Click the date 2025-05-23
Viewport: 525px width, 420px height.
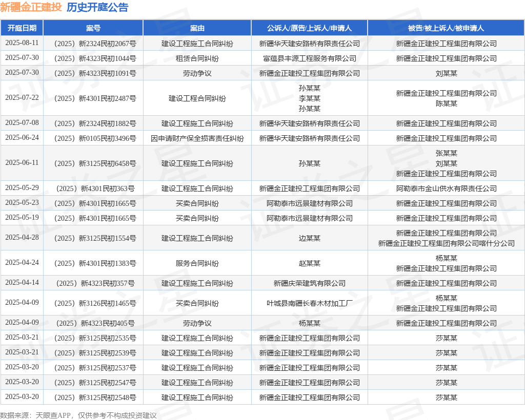click(x=22, y=203)
